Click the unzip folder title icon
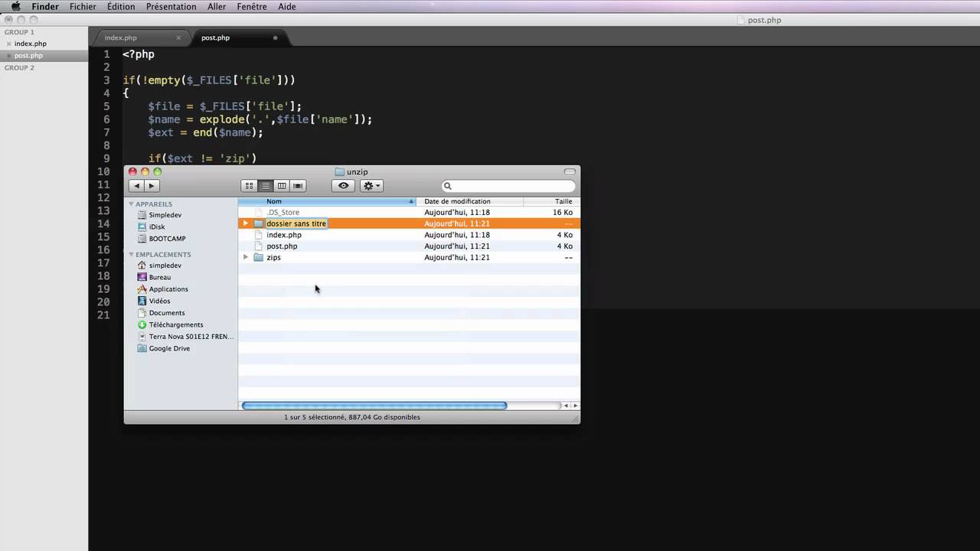 click(x=340, y=172)
